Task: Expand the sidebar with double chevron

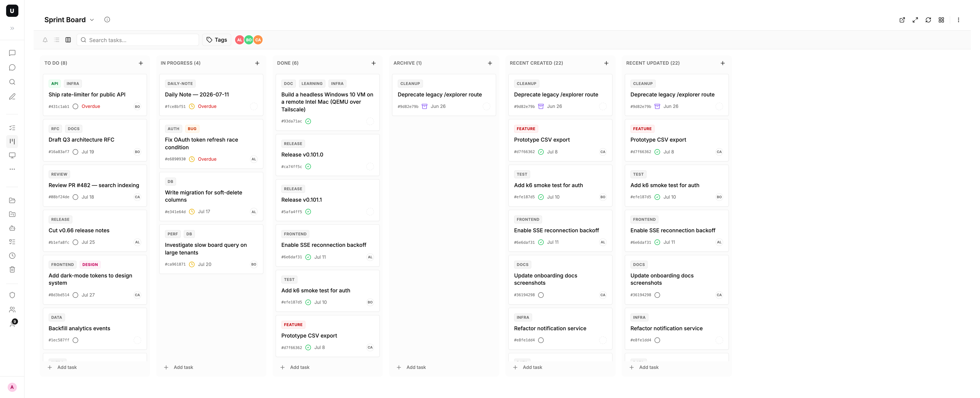Action: click(x=12, y=28)
